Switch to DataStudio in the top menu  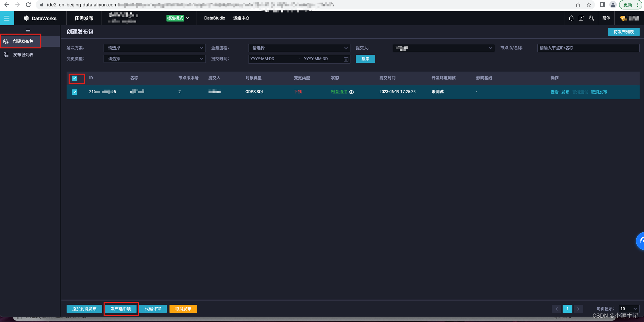tap(214, 18)
